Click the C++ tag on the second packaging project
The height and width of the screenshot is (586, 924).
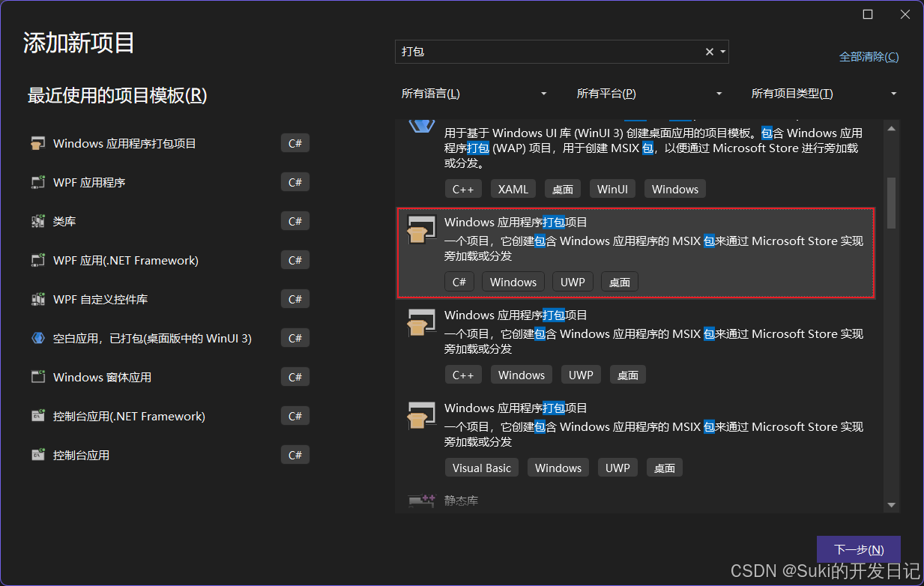[463, 375]
